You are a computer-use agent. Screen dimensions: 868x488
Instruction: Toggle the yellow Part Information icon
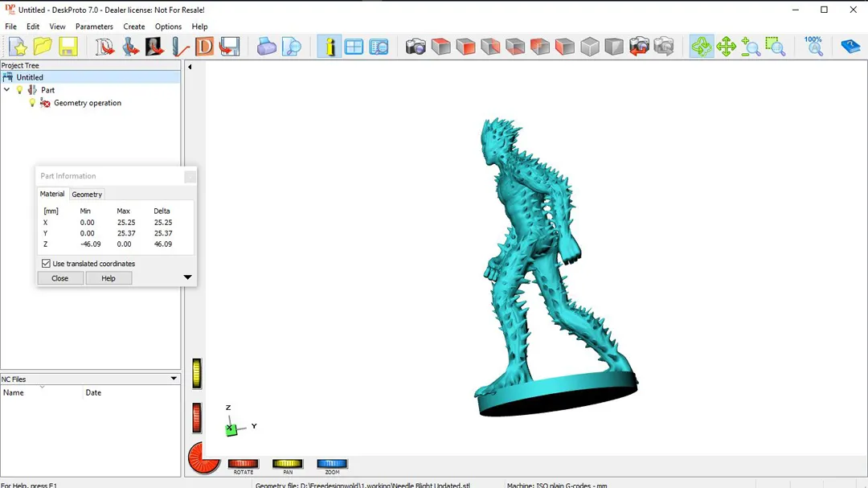click(x=330, y=47)
